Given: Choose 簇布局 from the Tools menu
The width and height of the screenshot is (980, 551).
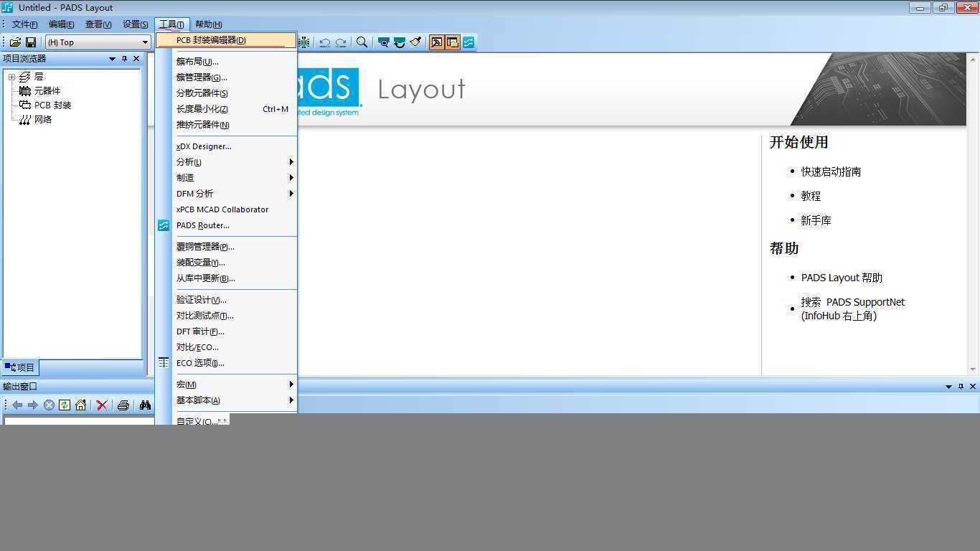Looking at the screenshot, I should click(x=227, y=62).
